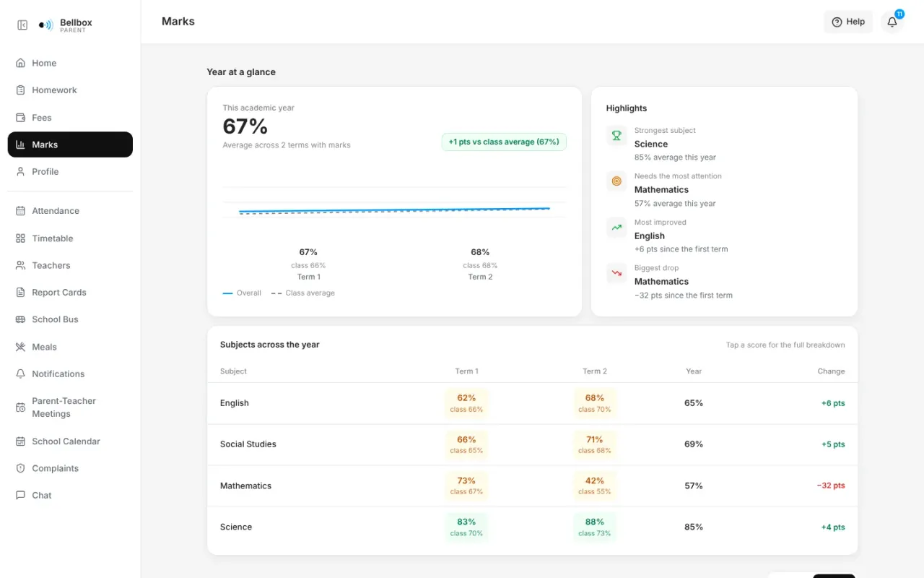Click the Help button
The width and height of the screenshot is (924, 578).
click(x=848, y=22)
